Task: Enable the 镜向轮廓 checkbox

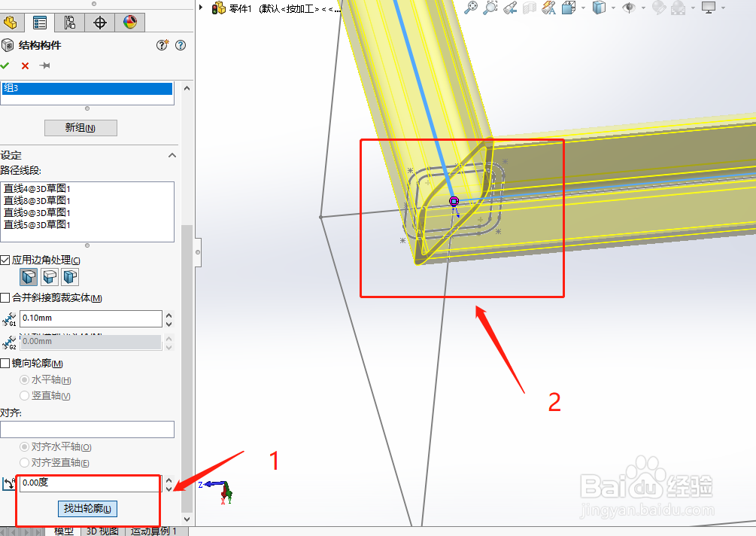Action: click(x=5, y=364)
